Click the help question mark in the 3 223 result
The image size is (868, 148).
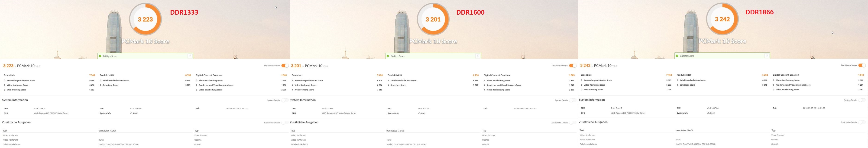click(190, 56)
